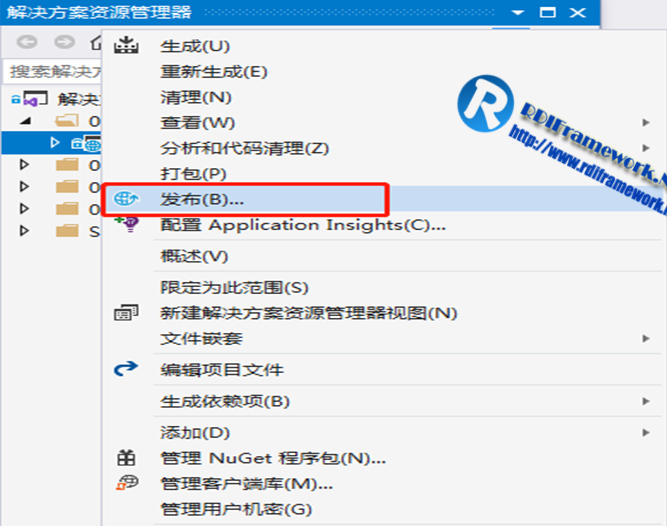
Task: Open the 添加(D) submenu
Action: click(195, 432)
